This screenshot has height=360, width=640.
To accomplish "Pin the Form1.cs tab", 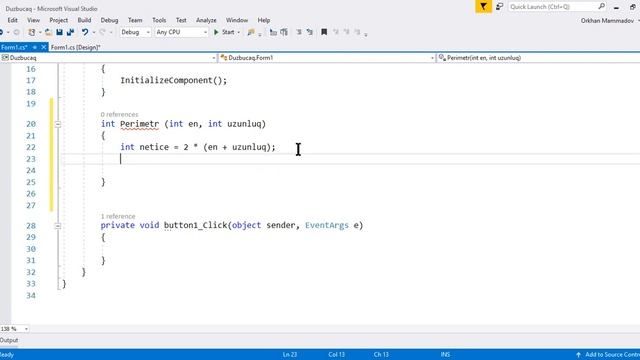I will [x=35, y=47].
